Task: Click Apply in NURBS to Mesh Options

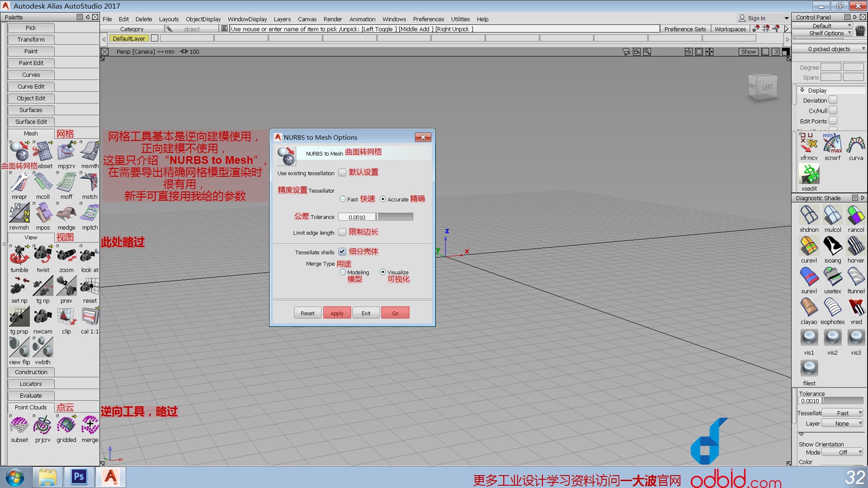Action: (337, 313)
